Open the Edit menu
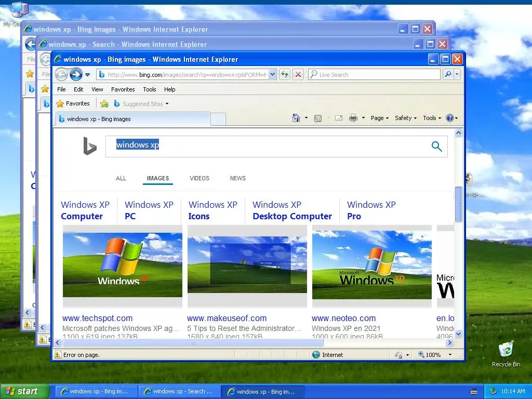The width and height of the screenshot is (532, 399). click(78, 89)
